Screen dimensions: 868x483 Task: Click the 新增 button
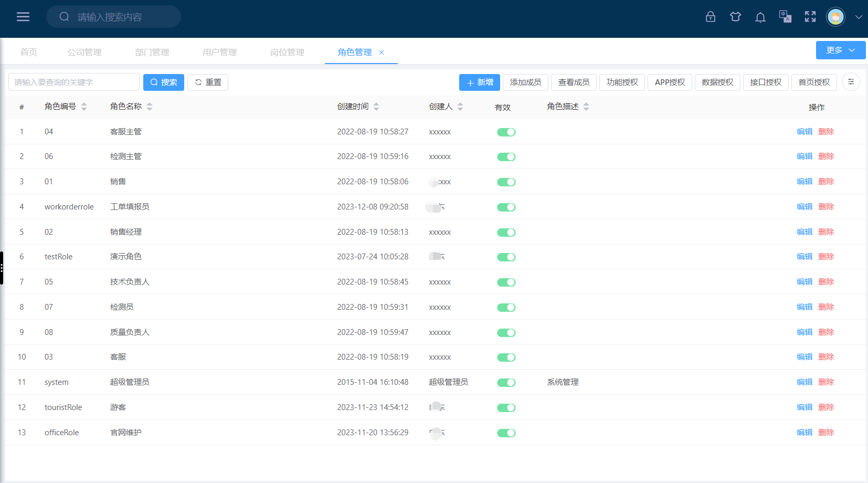(480, 82)
